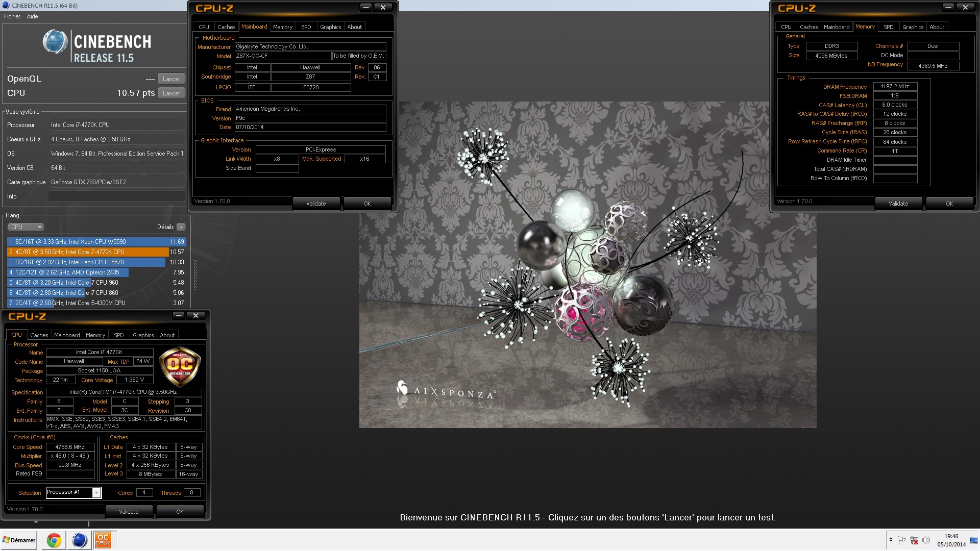980x551 pixels.
Task: Open Graphics tab in Mainboard CPU-Z window
Action: coord(330,27)
